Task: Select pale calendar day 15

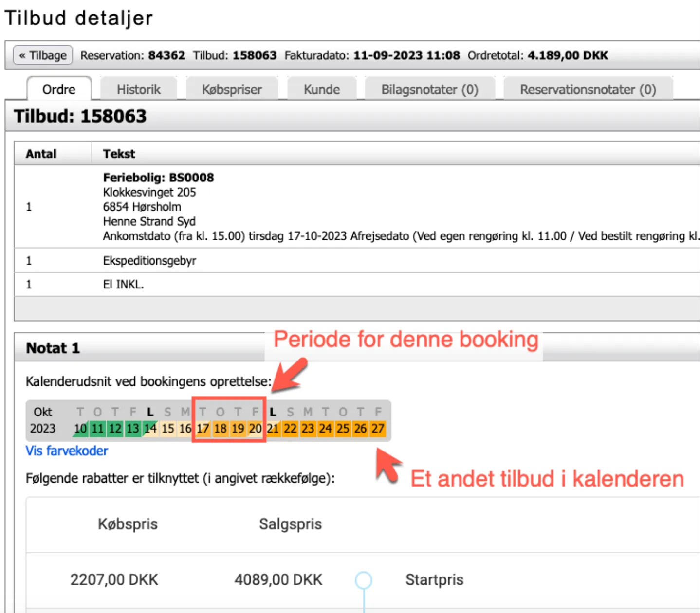Action: (168, 429)
